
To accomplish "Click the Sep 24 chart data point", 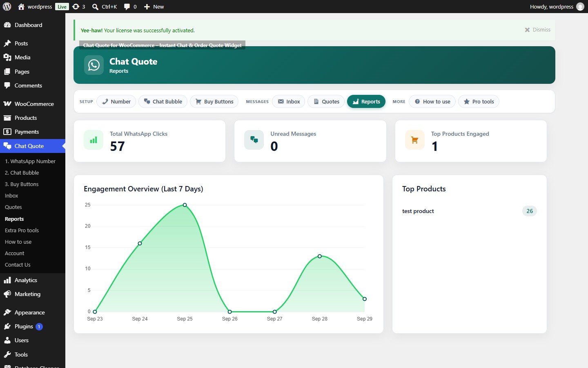I will pos(140,243).
